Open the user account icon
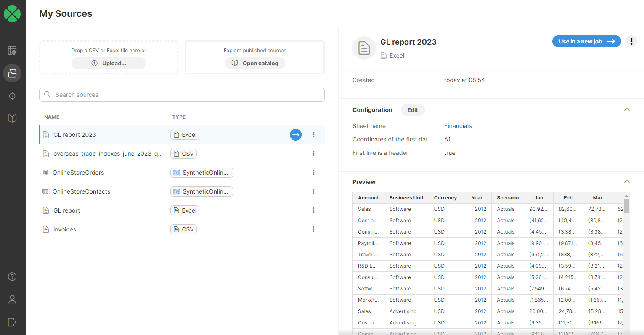 tap(12, 299)
